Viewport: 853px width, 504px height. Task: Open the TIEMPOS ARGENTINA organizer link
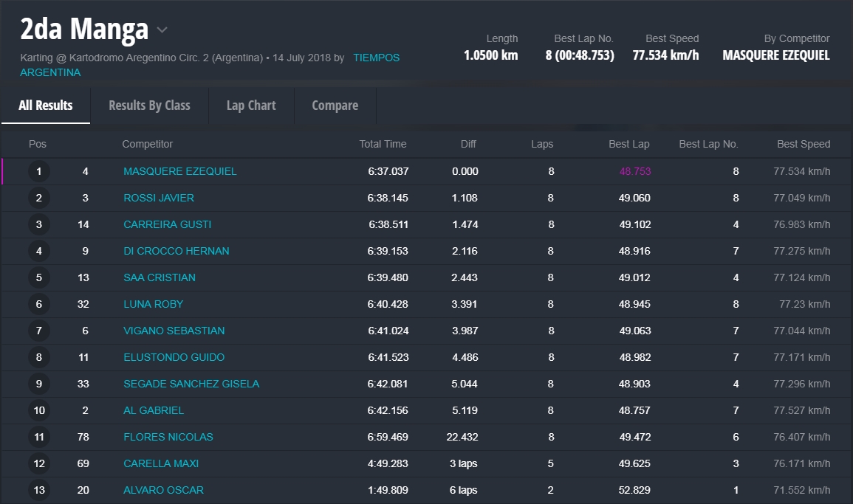coord(376,58)
